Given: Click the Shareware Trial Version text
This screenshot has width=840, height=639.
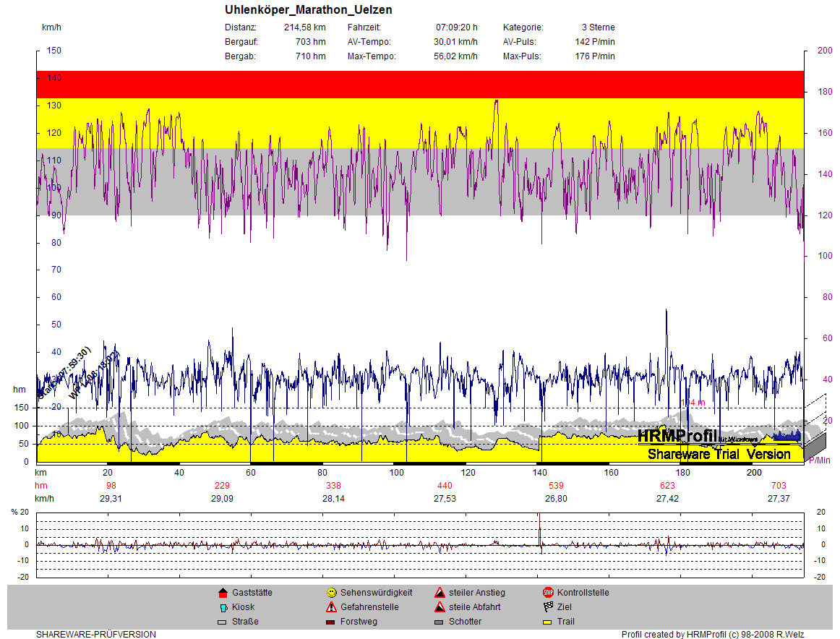Looking at the screenshot, I should (719, 455).
